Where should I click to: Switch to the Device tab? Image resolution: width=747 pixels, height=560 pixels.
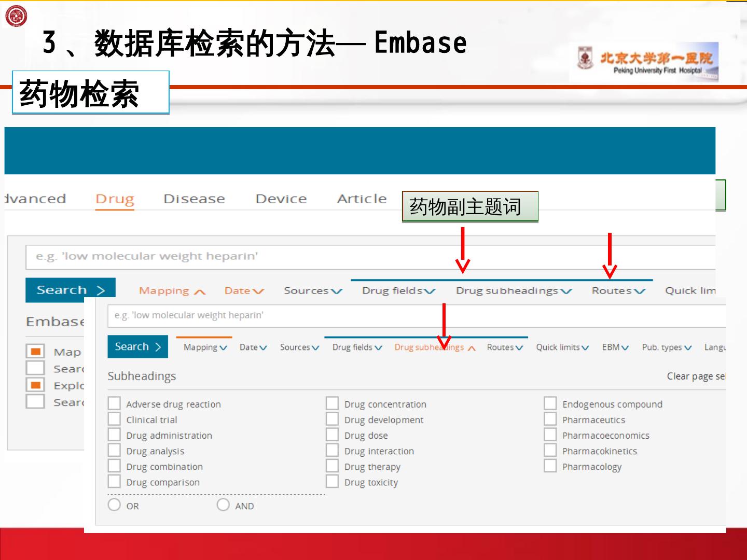[x=281, y=199]
